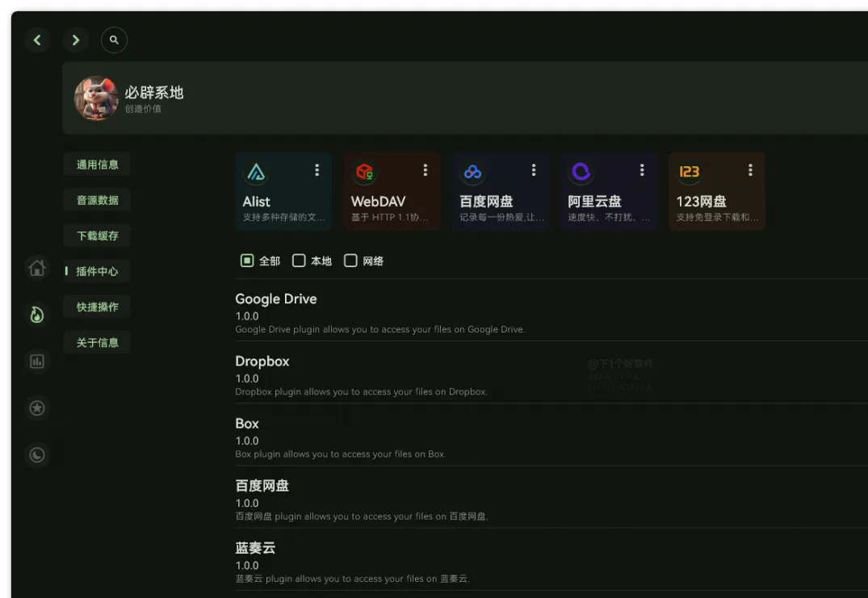
Task: Toggle the moon dark mode icon
Action: tap(37, 454)
